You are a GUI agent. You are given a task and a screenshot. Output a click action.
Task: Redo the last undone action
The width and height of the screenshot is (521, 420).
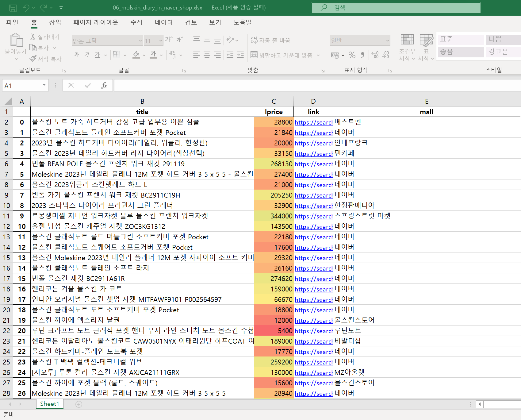click(44, 8)
